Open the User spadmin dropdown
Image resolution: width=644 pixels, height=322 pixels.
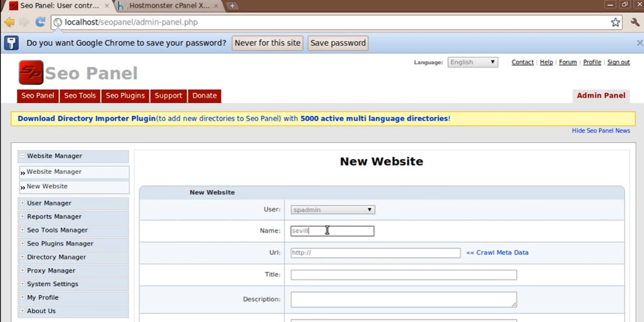(x=333, y=210)
